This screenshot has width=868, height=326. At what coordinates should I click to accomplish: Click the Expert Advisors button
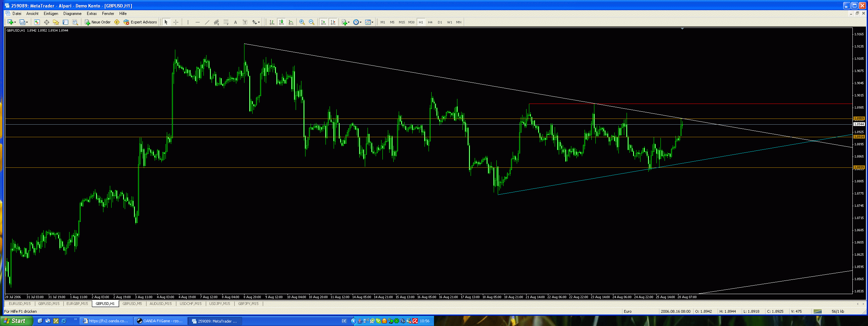pos(140,22)
